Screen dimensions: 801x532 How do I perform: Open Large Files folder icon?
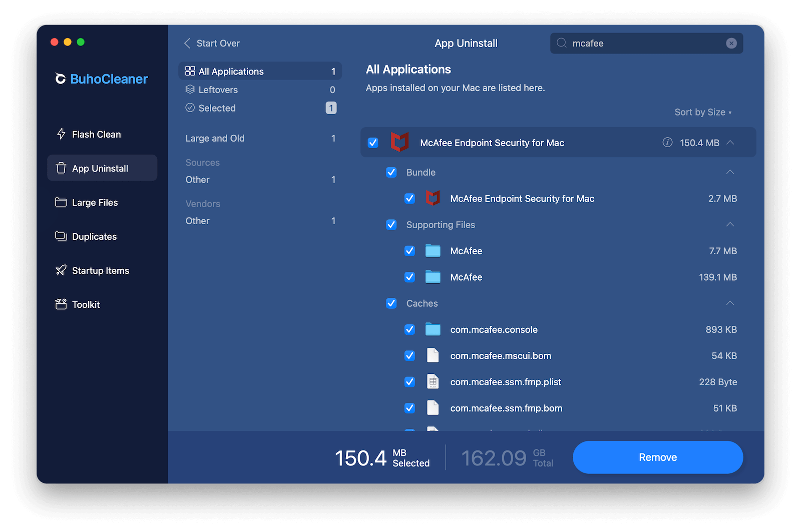click(x=61, y=202)
